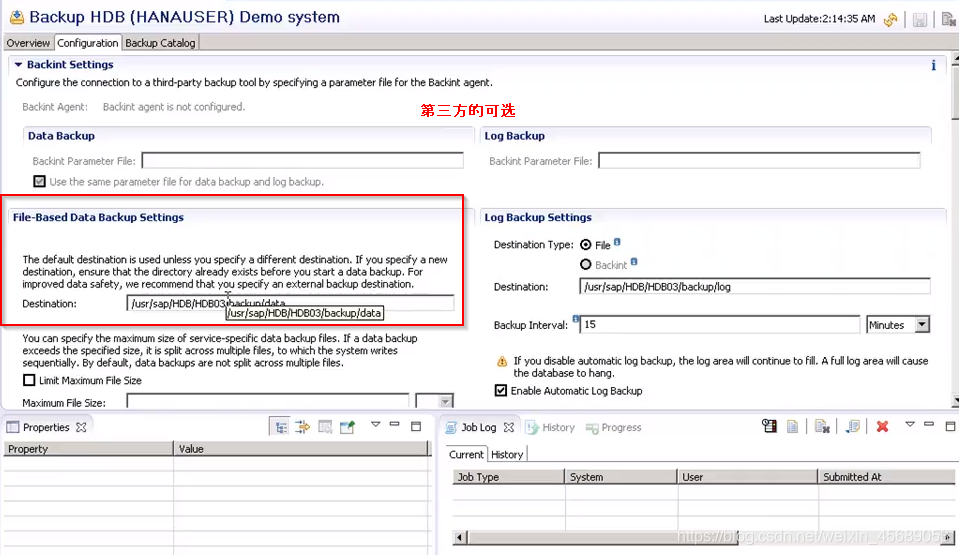Viewport: 959px width, 555px height.
Task: Click the Job Log horizontal scrollbar thumb
Action: (x=603, y=537)
